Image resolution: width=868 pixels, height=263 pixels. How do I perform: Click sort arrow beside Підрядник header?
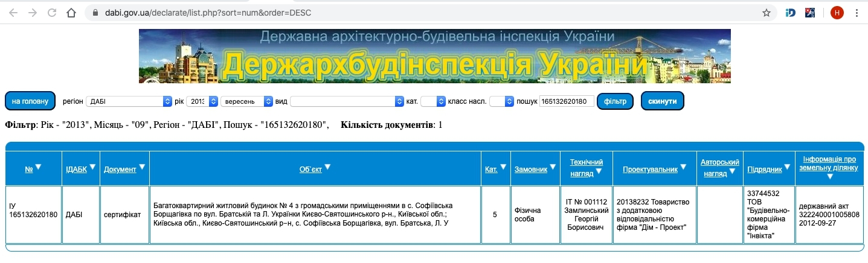pyautogui.click(x=788, y=167)
